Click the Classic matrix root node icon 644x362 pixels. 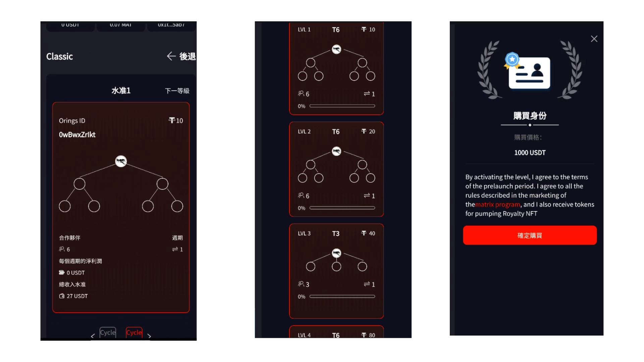pos(122,161)
